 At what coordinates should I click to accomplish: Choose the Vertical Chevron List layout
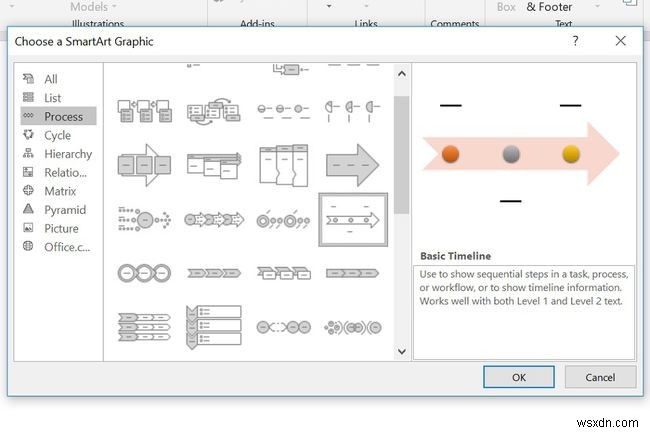[214, 327]
